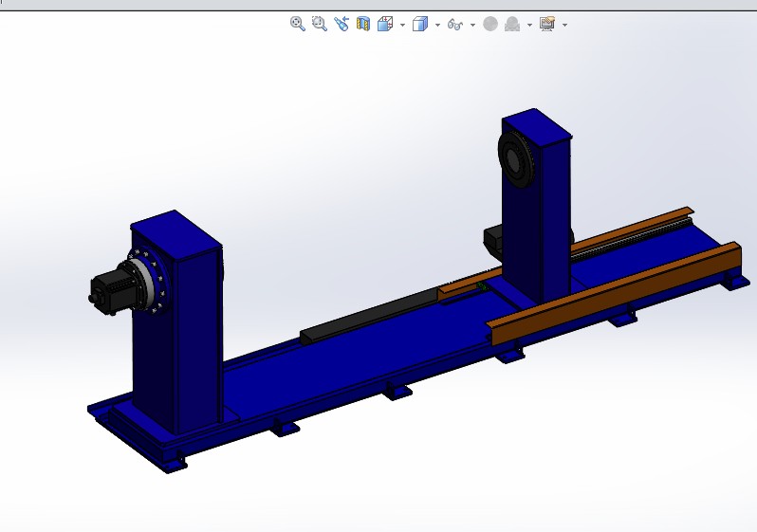Select the Zoom to Area tool
The height and width of the screenshot is (532, 757).
click(319, 24)
